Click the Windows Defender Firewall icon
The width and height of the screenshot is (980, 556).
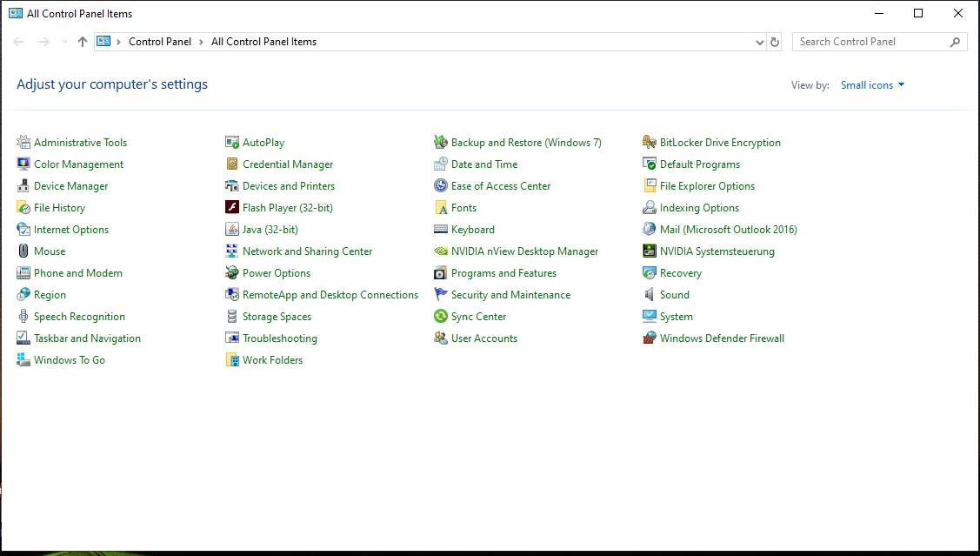[650, 338]
